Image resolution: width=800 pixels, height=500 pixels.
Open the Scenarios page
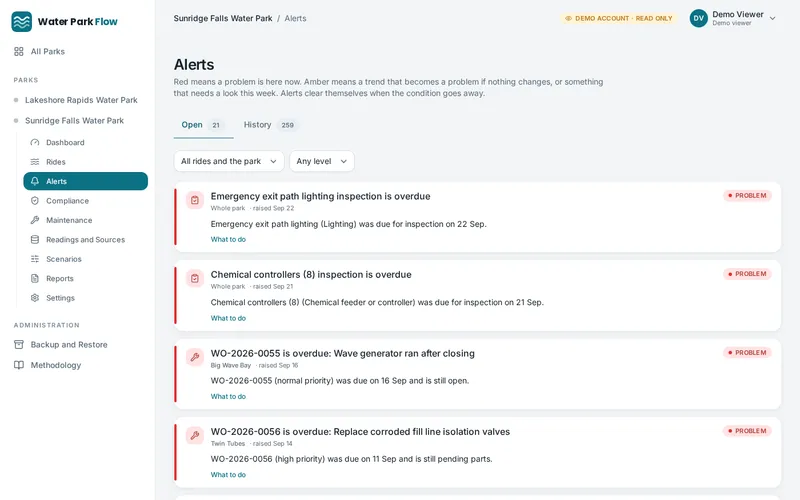[x=86, y=259]
